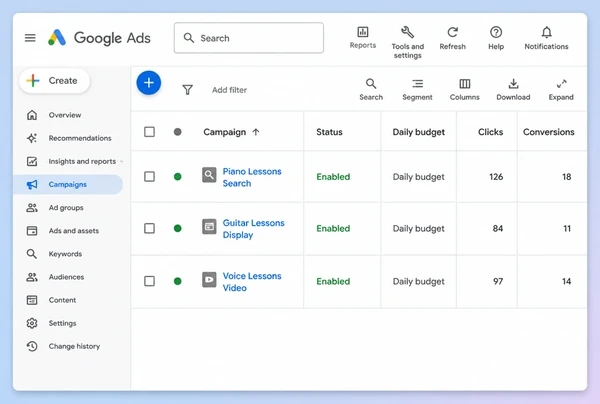Click Voice Lessons Video campaign type icon
The image size is (600, 404).
209,280
